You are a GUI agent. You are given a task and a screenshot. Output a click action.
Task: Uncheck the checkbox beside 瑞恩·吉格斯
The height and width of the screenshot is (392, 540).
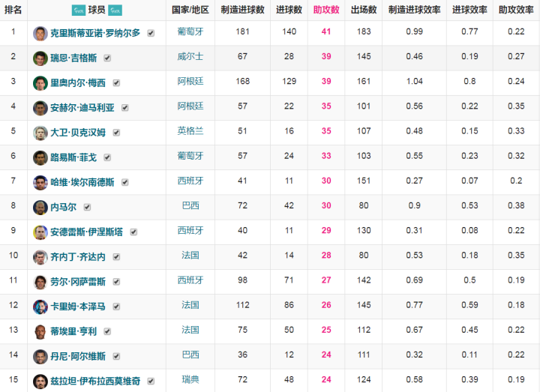tap(108, 58)
